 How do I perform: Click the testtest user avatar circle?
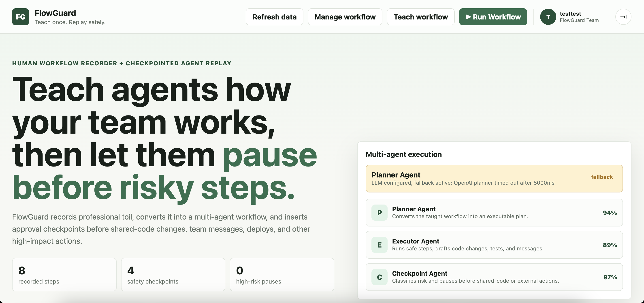point(548,17)
